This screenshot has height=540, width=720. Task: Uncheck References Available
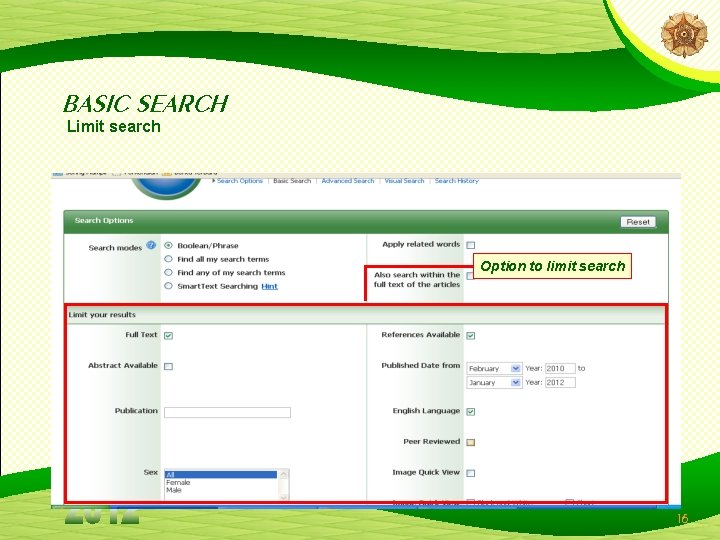pos(471,336)
